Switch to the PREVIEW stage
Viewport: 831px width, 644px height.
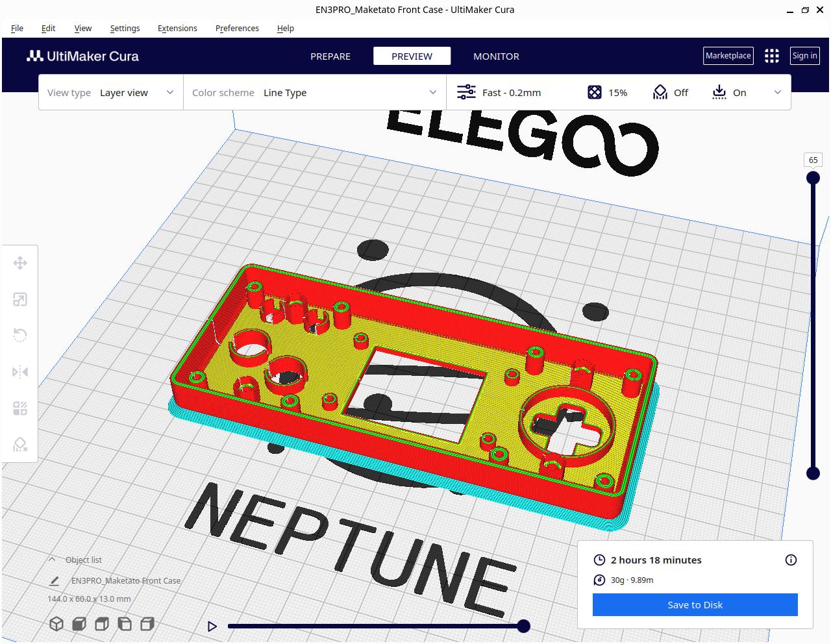(x=412, y=56)
